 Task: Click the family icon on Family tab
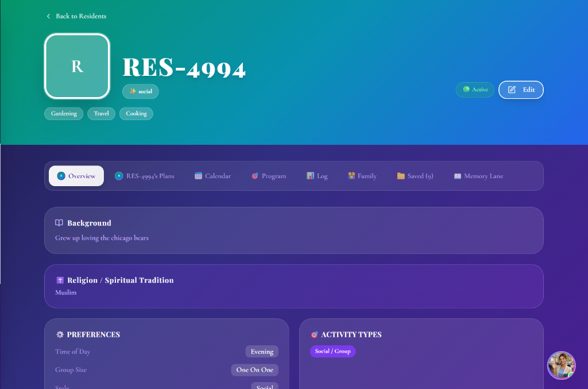351,176
